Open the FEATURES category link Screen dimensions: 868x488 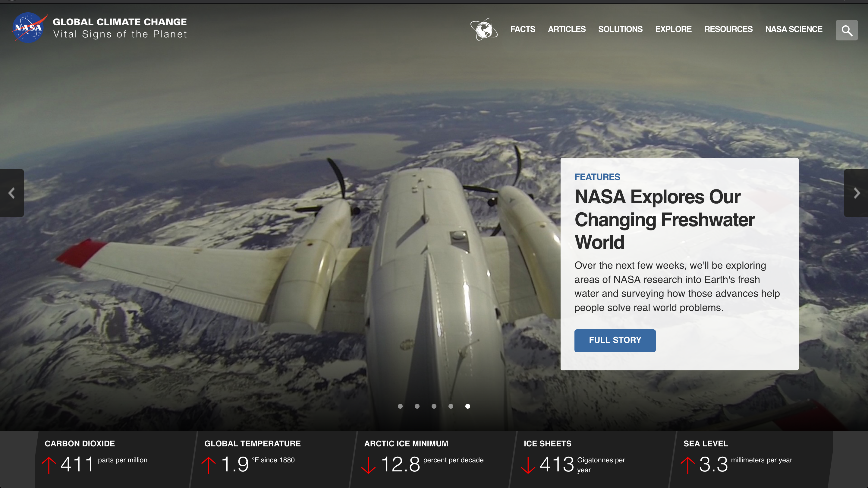click(597, 177)
